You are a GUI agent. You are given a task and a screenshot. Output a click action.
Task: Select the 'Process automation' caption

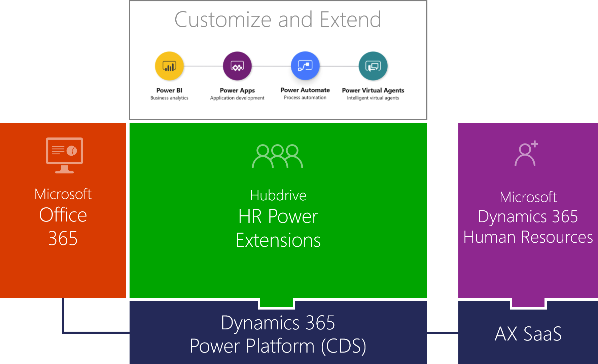(x=305, y=97)
